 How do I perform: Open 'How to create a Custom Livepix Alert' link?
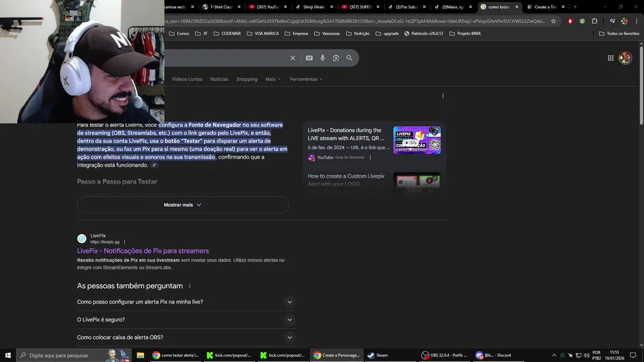point(346,180)
